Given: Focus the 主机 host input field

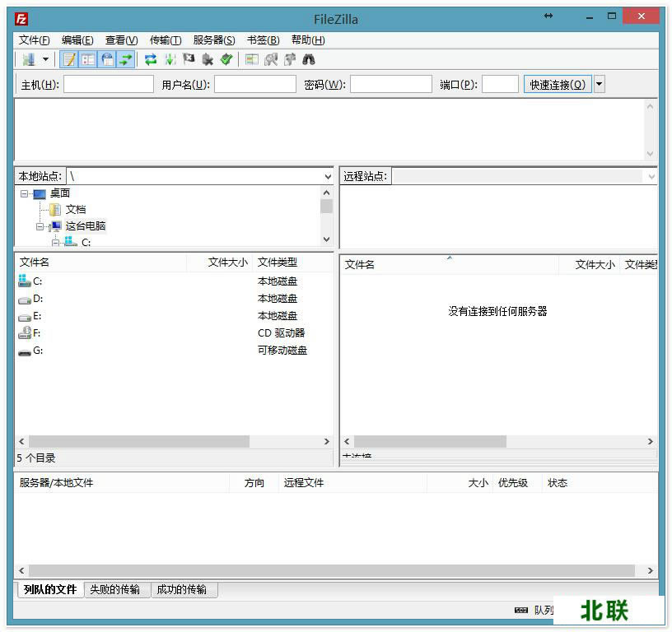Looking at the screenshot, I should 109,85.
